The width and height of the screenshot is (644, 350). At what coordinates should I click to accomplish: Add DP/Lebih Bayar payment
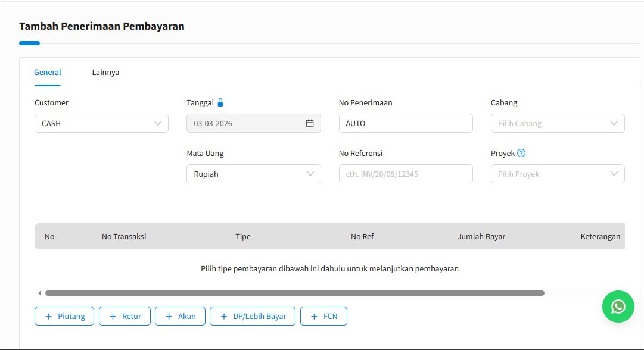pyautogui.click(x=253, y=316)
